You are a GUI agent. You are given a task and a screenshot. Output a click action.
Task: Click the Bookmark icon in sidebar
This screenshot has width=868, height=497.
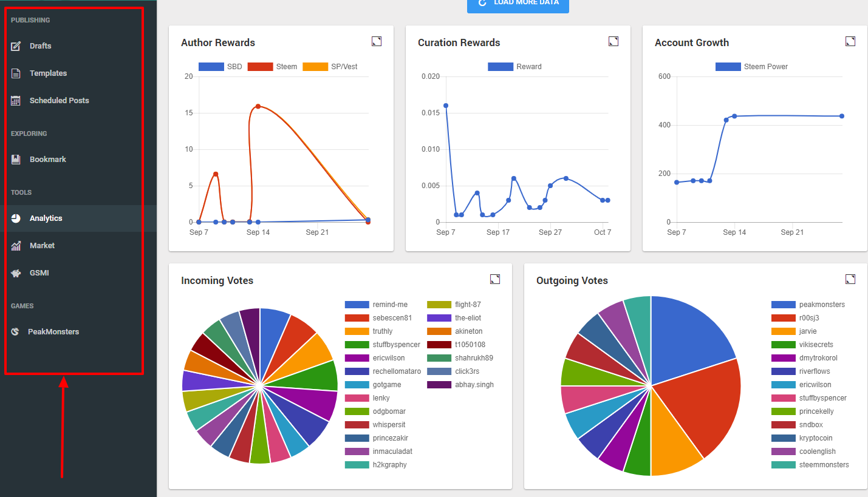tap(16, 160)
